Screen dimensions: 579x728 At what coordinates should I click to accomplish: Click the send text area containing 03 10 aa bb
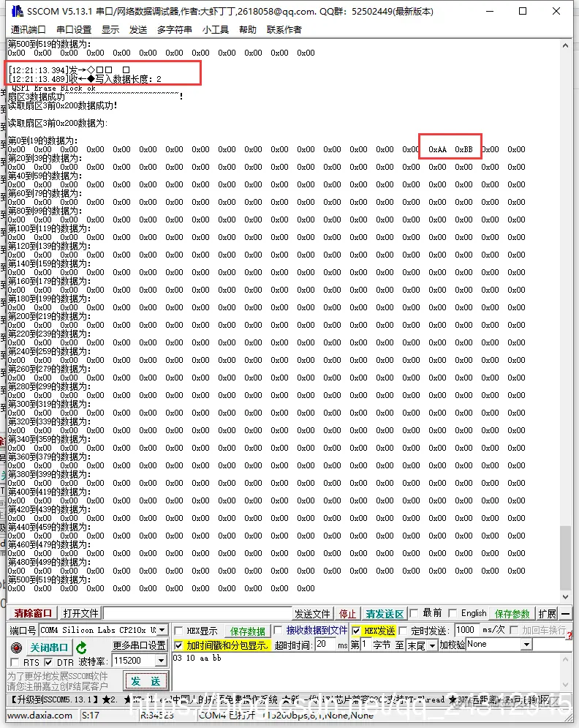[366, 672]
